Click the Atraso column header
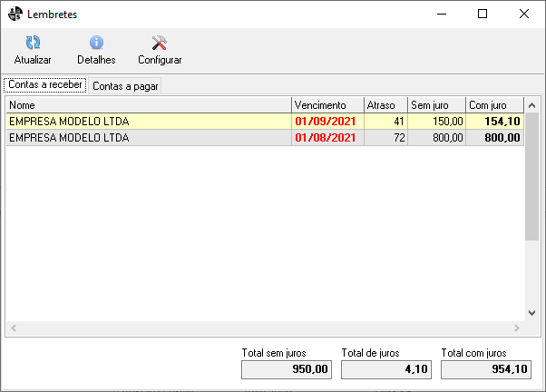The width and height of the screenshot is (546, 392). pos(385,104)
